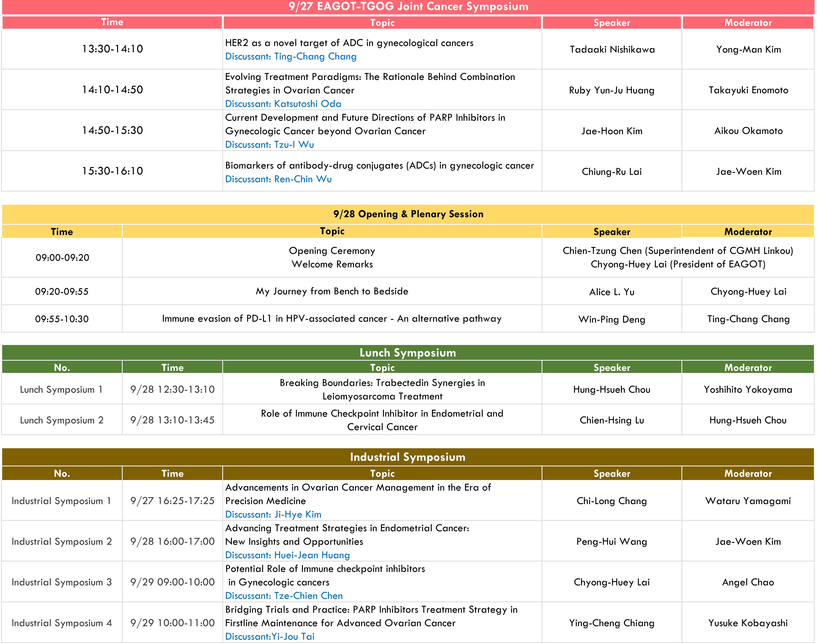Select moderator 'Yong-Man Kim'

(748, 49)
